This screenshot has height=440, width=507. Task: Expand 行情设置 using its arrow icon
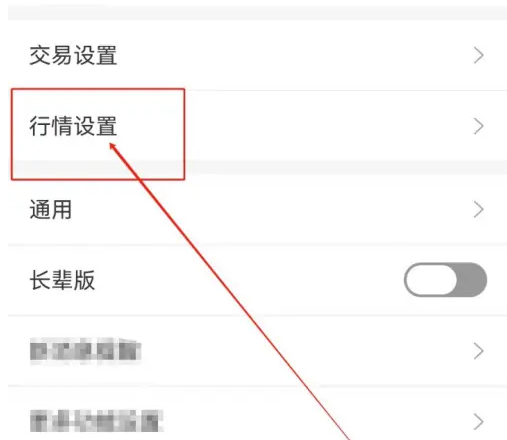coord(479,126)
